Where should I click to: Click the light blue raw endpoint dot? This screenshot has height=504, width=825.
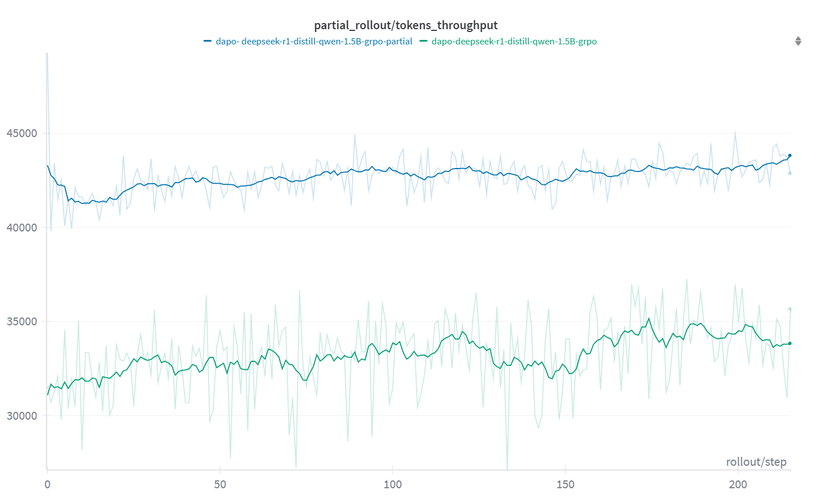(790, 173)
